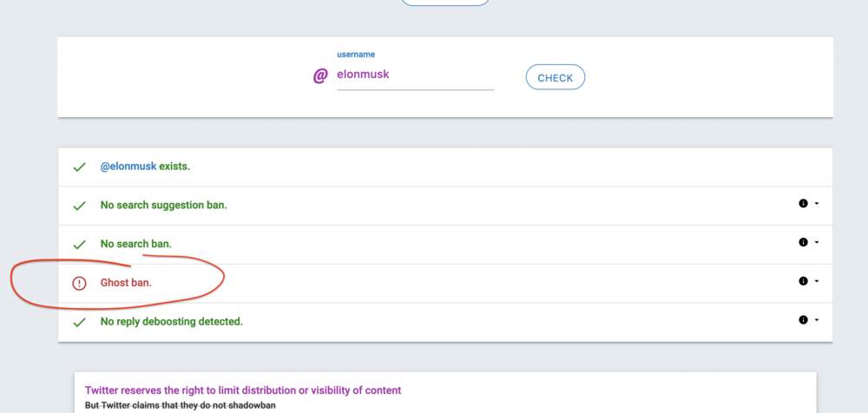The image size is (868, 413).
Task: Click the Ghost ban result text
Action: click(x=126, y=283)
